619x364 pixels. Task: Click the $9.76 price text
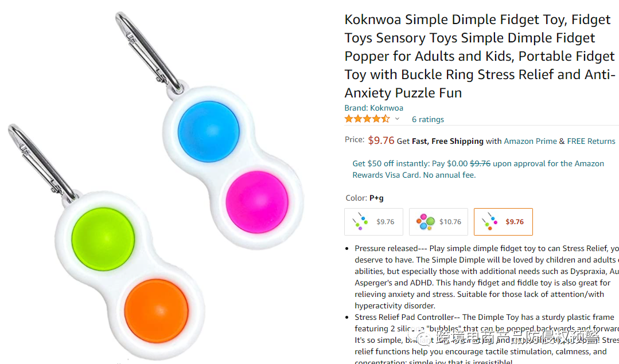click(381, 140)
